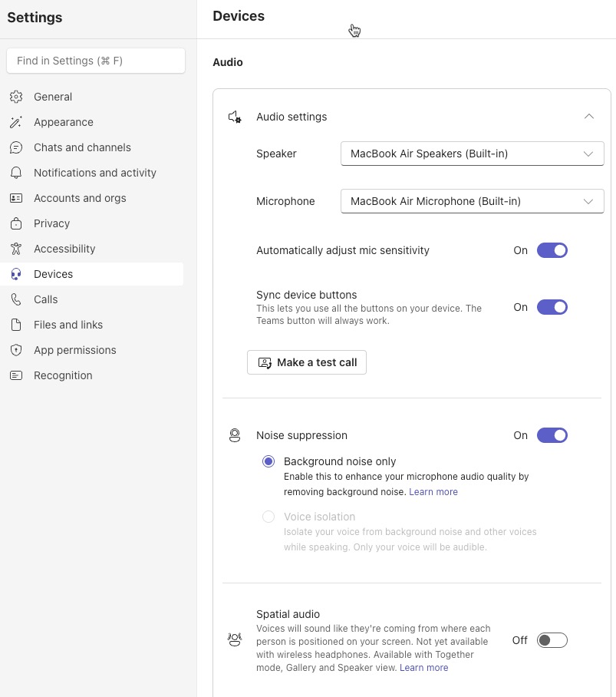The image size is (616, 697).
Task: Open Learn more link under Spatial audio
Action: click(x=423, y=668)
